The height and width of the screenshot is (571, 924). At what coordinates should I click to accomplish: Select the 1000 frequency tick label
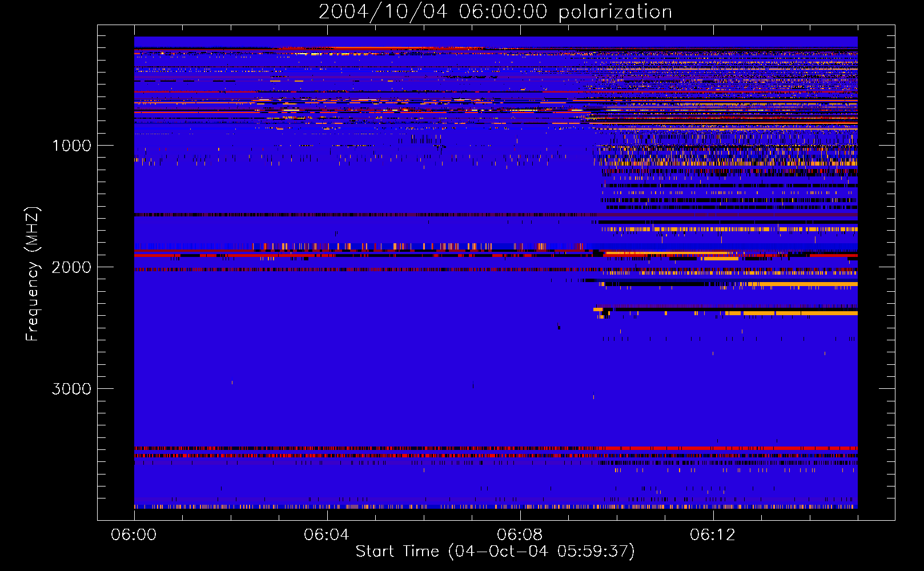tap(71, 146)
